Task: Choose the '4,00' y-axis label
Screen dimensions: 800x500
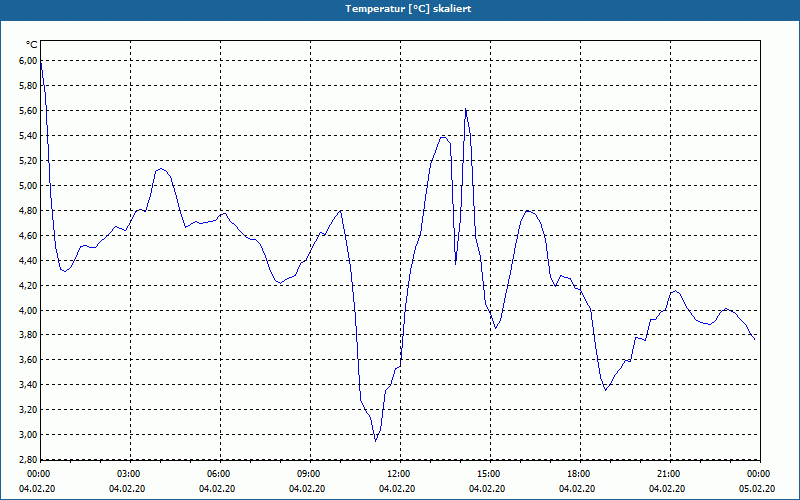Action: [28, 311]
